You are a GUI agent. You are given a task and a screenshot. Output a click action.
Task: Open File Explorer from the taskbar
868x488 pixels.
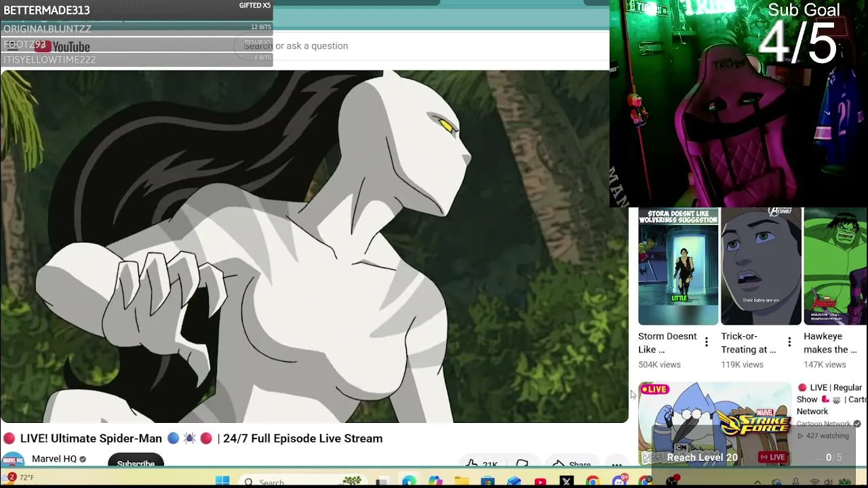pyautogui.click(x=462, y=482)
